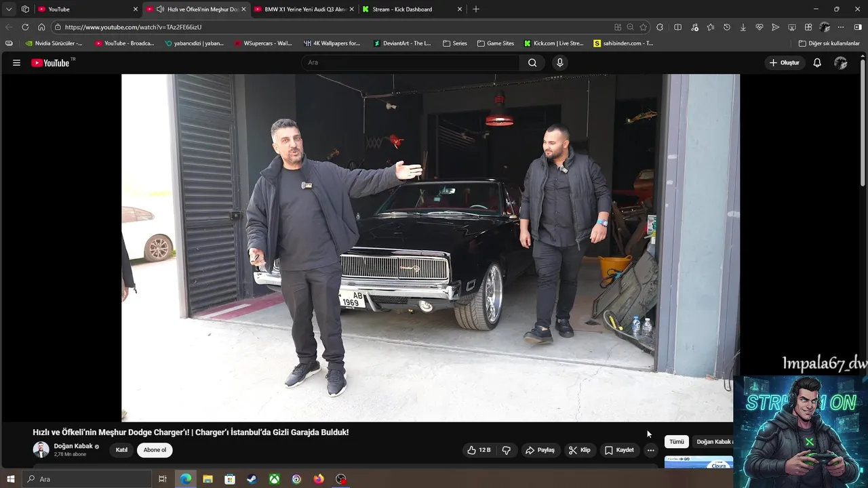Open File Explorer from the taskbar
The image size is (868, 488).
pos(208,479)
